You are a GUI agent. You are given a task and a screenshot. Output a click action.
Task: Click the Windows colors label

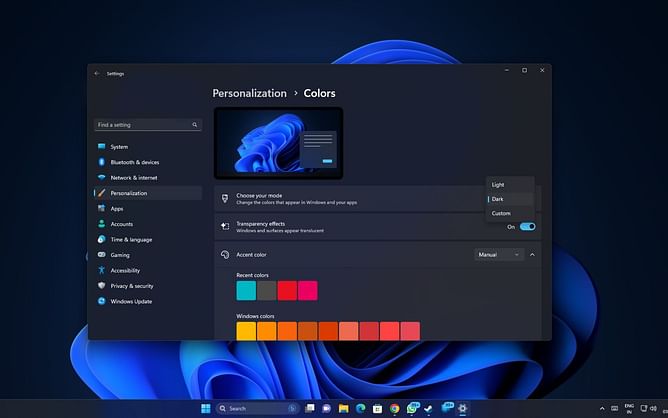[255, 316]
